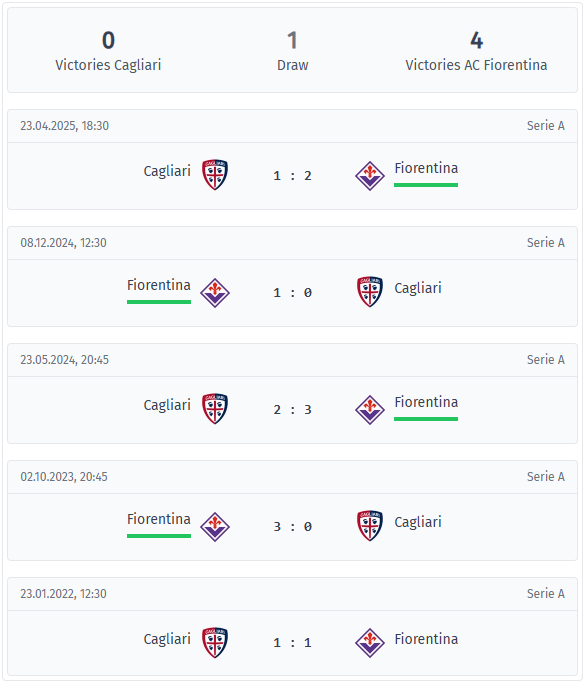The width and height of the screenshot is (584, 682).
Task: Open the 1 : 2 score result
Action: (292, 176)
